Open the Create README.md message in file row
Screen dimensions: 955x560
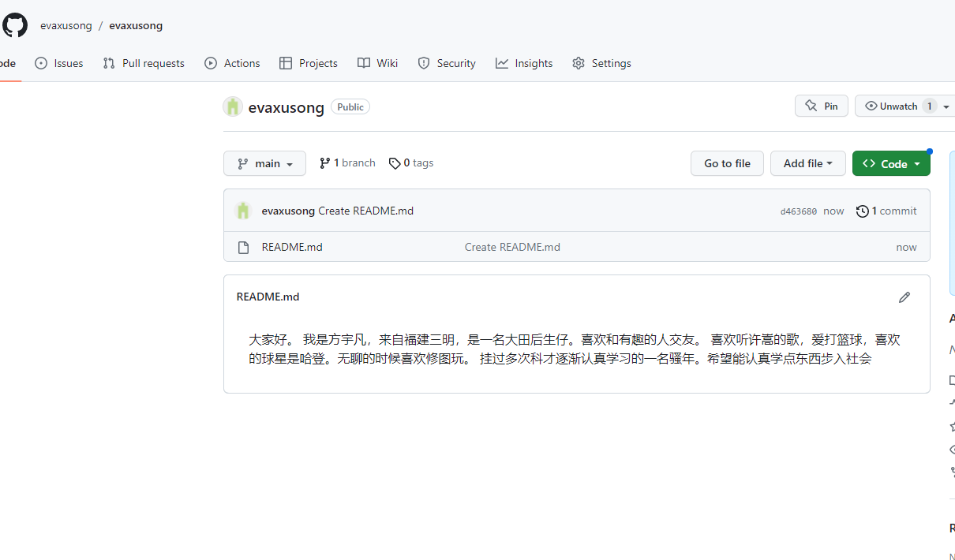coord(512,247)
